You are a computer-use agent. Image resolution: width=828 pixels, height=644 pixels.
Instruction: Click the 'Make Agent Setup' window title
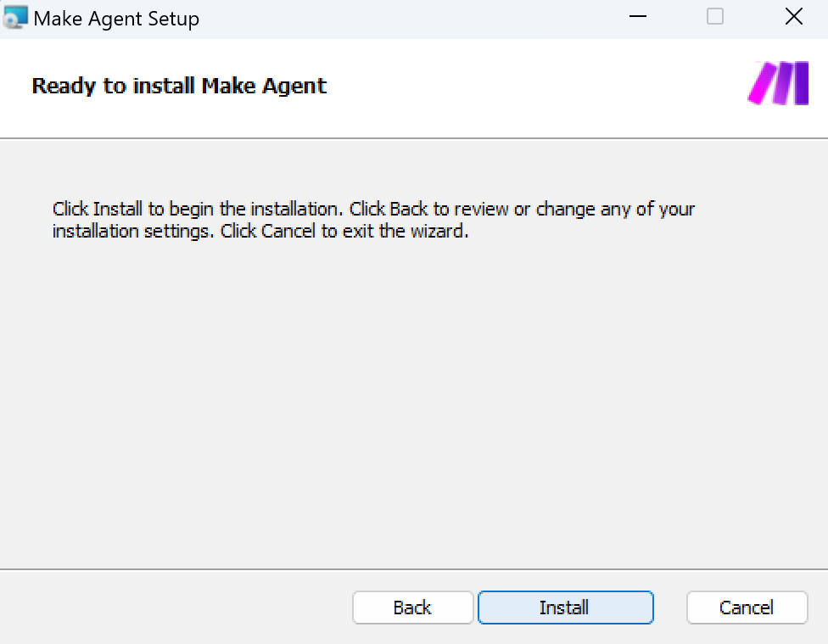tap(116, 19)
